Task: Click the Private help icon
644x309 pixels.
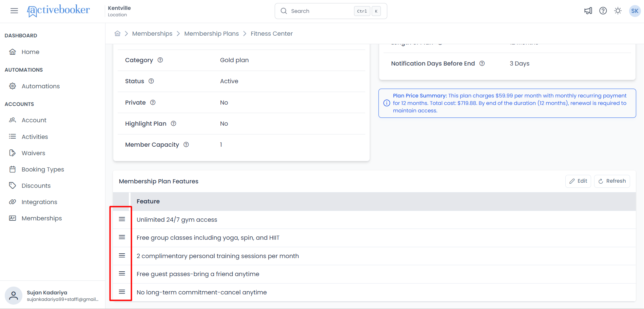Action: coord(153,103)
